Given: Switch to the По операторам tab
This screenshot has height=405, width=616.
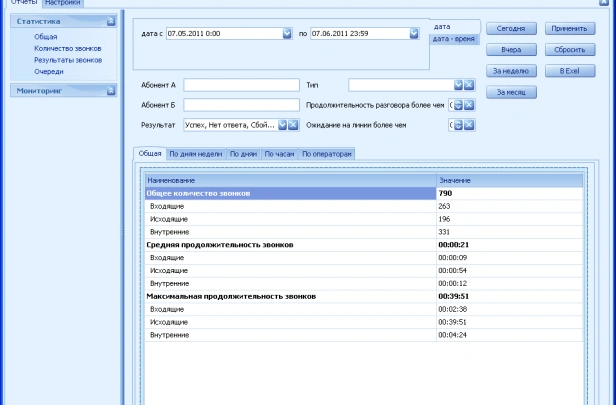Looking at the screenshot, I should coord(327,154).
